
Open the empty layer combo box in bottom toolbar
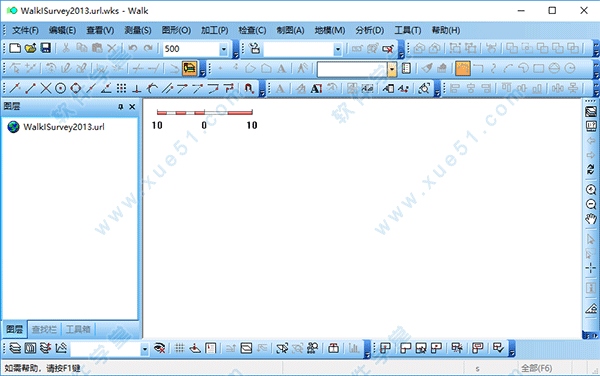pos(109,349)
